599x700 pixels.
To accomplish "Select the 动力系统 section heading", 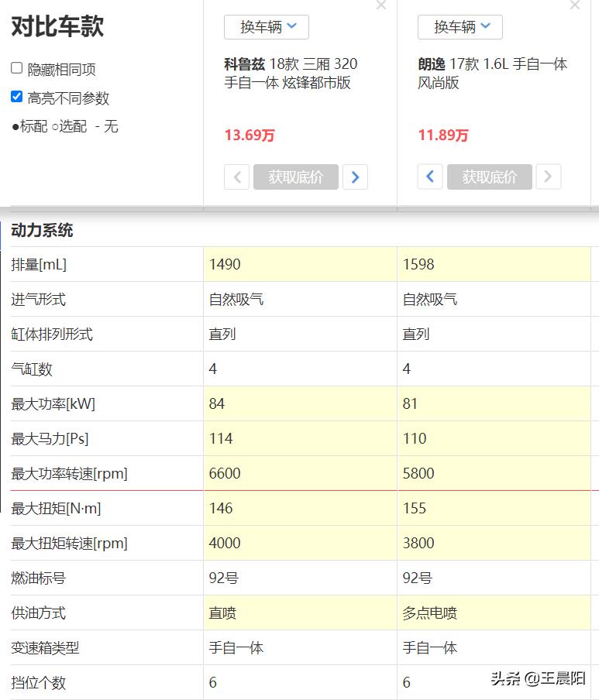I will click(x=42, y=230).
